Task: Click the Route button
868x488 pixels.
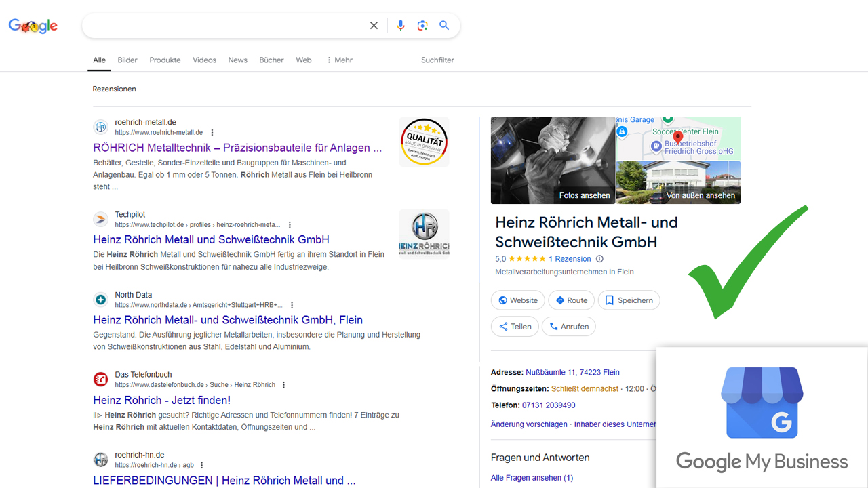Action: [571, 300]
